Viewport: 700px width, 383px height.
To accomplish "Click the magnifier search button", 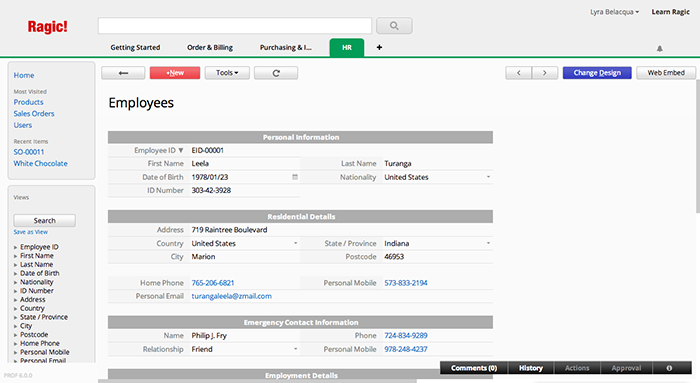I will (x=394, y=26).
